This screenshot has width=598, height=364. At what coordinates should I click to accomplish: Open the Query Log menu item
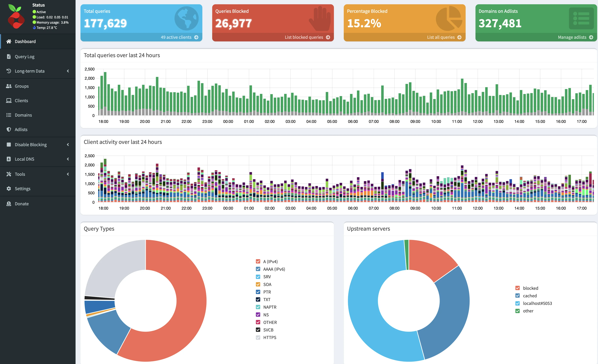point(38,56)
